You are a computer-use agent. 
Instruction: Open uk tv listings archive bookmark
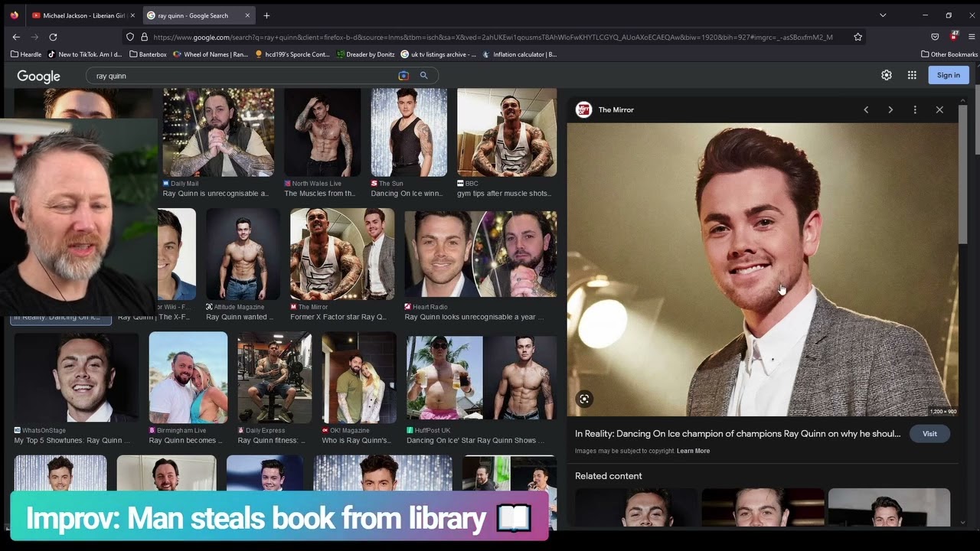click(439, 54)
